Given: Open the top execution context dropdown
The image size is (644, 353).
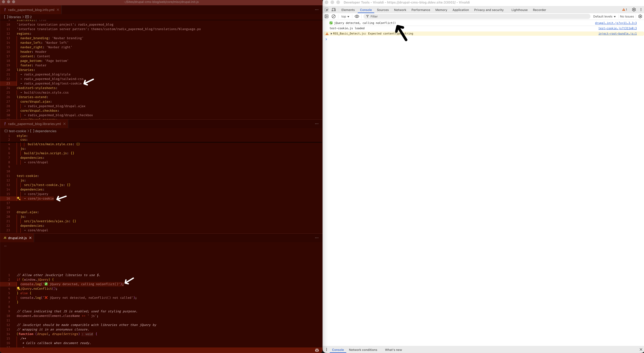Looking at the screenshot, I should [x=345, y=16].
